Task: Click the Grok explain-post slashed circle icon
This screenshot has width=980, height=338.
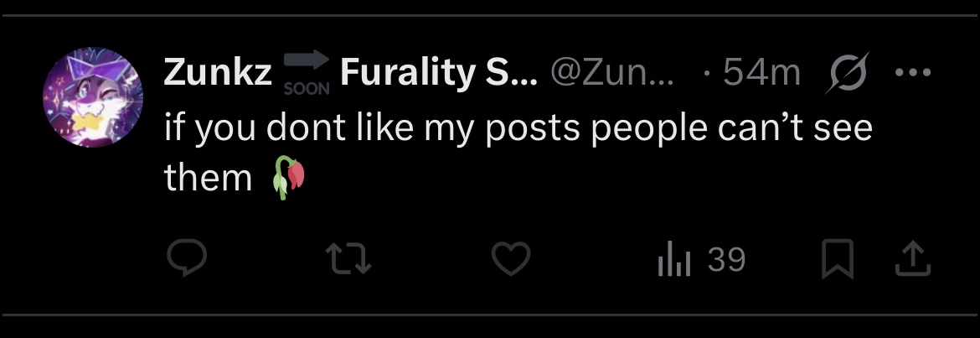Action: 847,72
